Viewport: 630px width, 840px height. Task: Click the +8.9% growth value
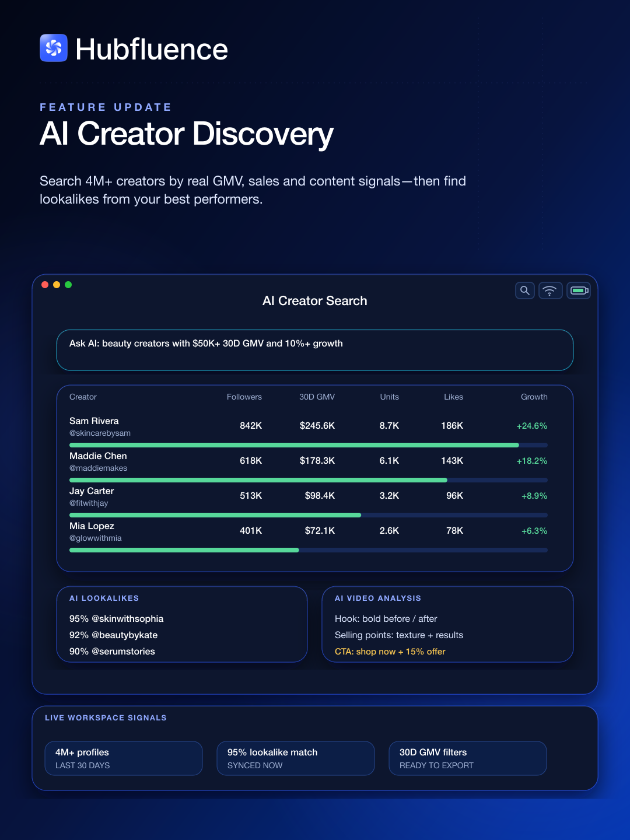click(534, 496)
